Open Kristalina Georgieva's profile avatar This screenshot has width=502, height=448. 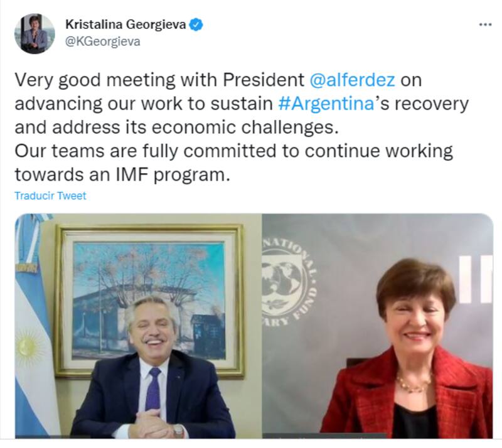35,34
